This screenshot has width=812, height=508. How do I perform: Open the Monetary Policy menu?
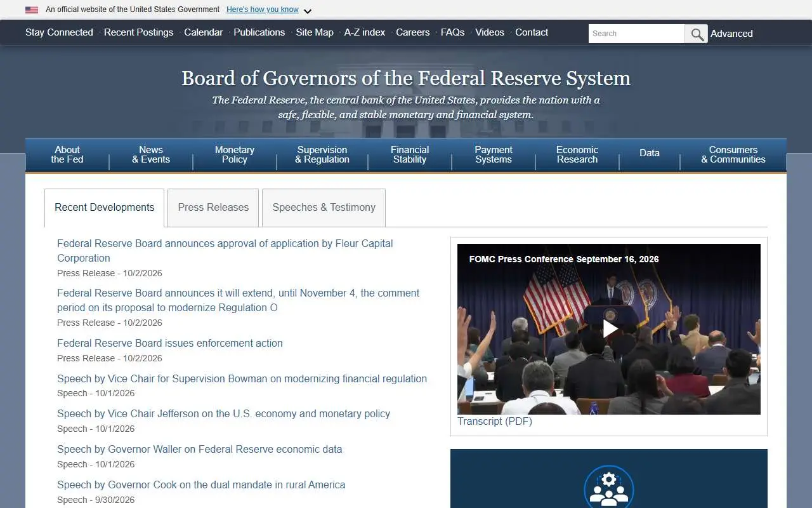[235, 154]
